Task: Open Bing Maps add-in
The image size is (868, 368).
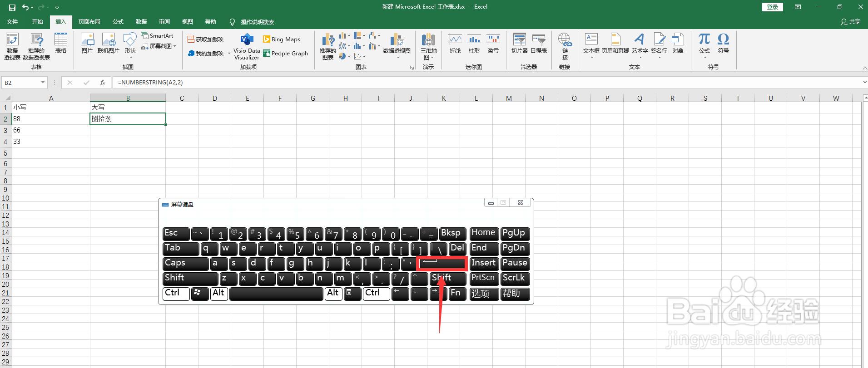Action: 282,39
